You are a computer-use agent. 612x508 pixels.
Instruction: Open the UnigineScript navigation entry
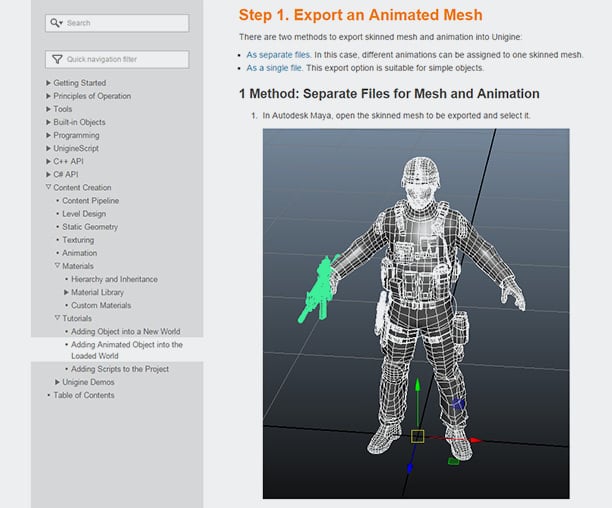coord(76,148)
